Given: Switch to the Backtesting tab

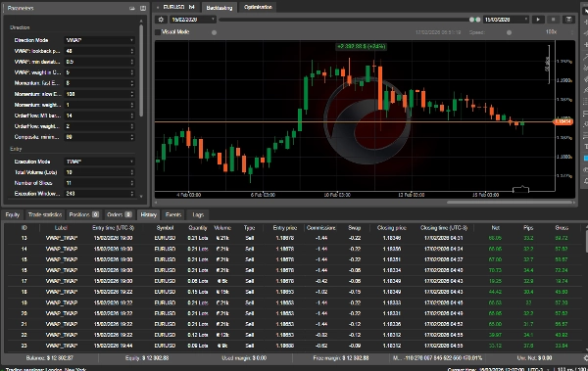Looking at the screenshot, I should 220,8.
